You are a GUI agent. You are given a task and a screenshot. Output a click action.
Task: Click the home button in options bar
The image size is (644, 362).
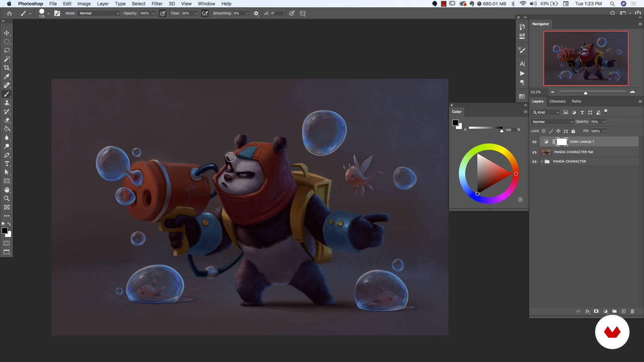pos(9,13)
